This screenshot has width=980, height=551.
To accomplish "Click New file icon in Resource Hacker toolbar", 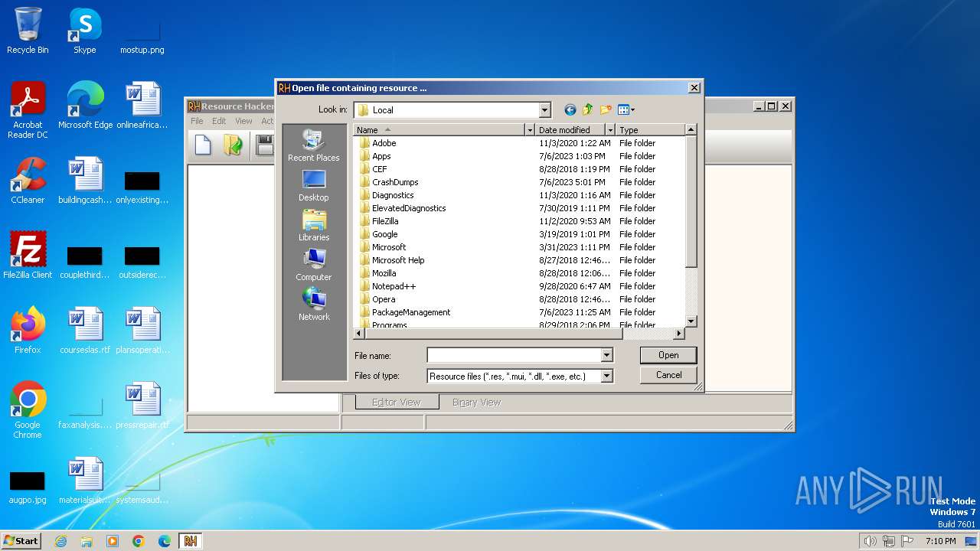I will [203, 145].
